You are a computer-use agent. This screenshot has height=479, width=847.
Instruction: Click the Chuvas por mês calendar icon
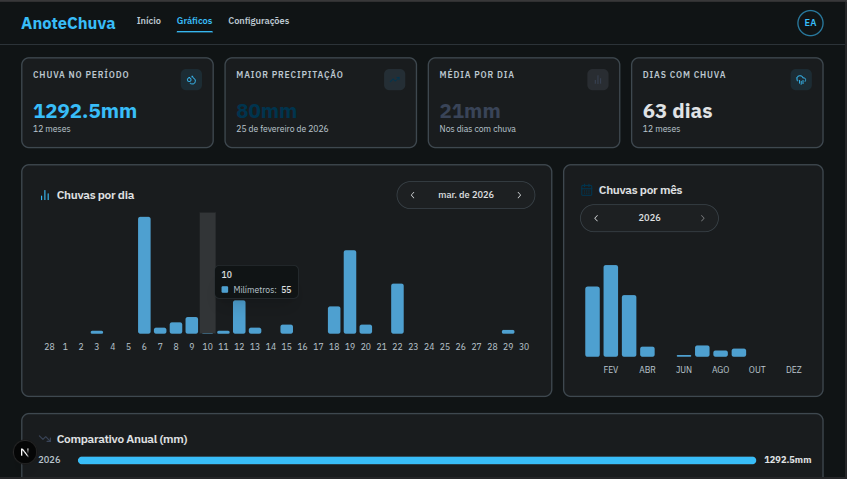pos(586,190)
